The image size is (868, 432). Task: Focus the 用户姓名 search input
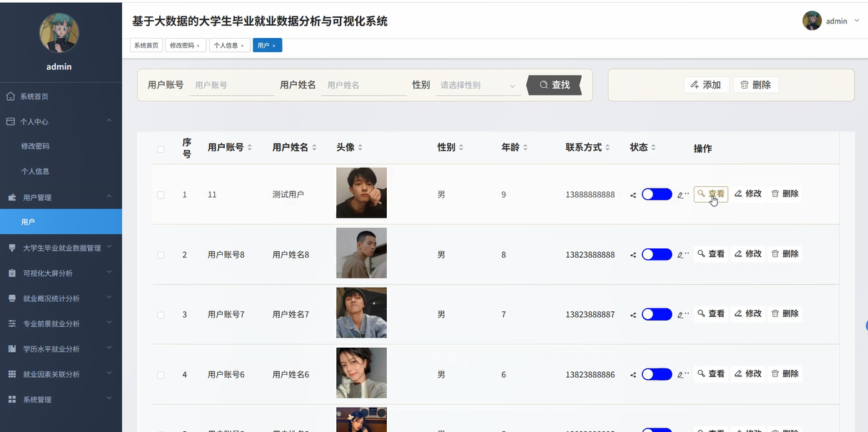tap(364, 85)
